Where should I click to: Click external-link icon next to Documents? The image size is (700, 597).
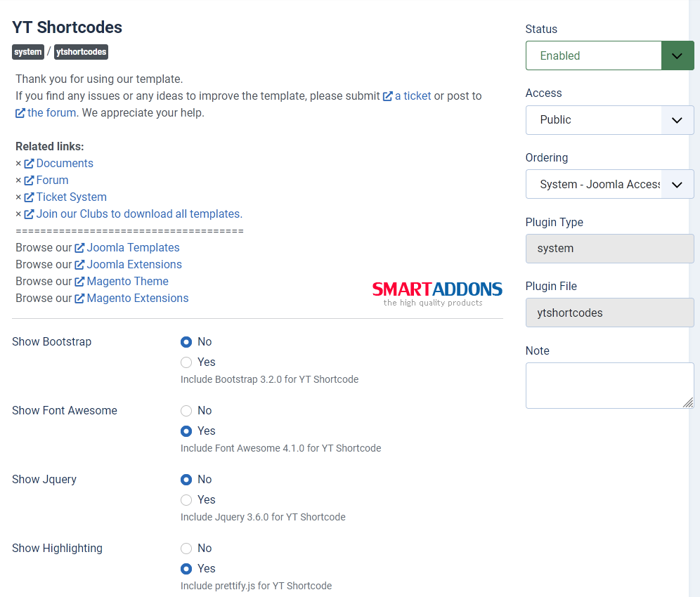tap(29, 164)
